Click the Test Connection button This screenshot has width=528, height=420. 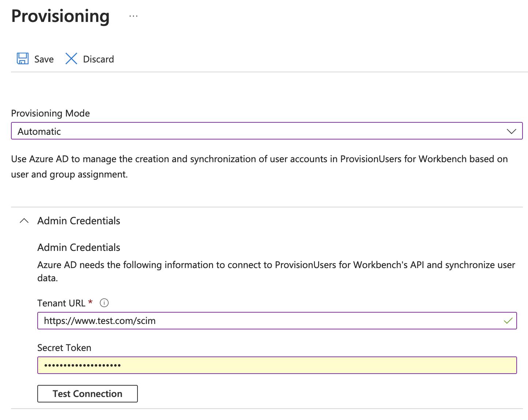point(87,394)
